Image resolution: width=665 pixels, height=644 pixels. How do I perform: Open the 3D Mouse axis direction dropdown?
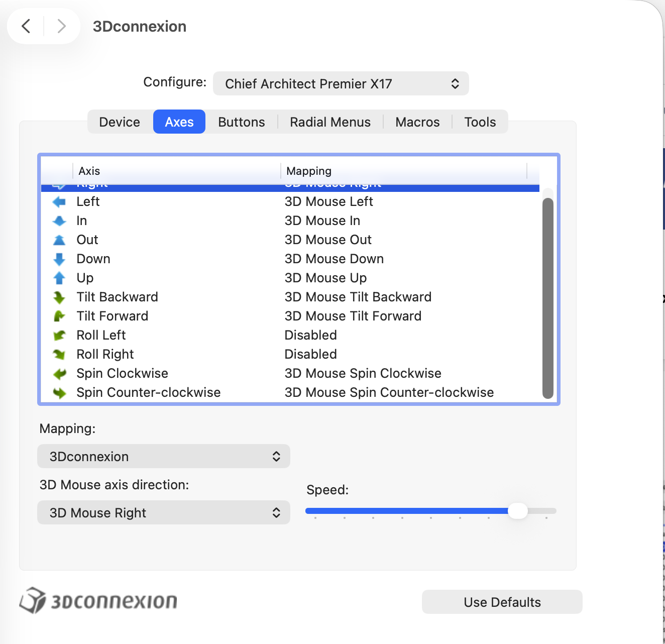164,512
